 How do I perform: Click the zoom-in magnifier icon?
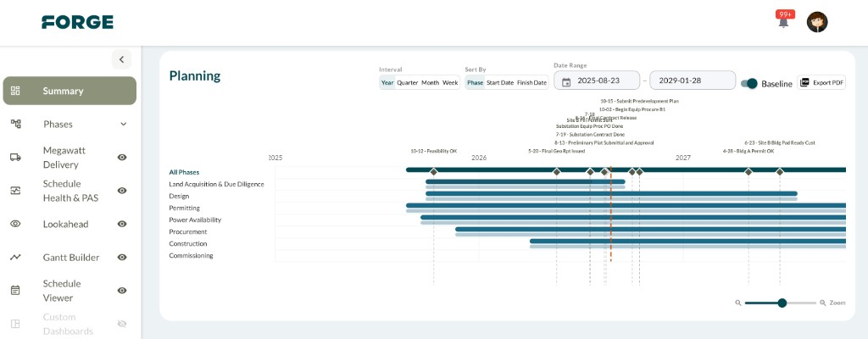point(822,303)
